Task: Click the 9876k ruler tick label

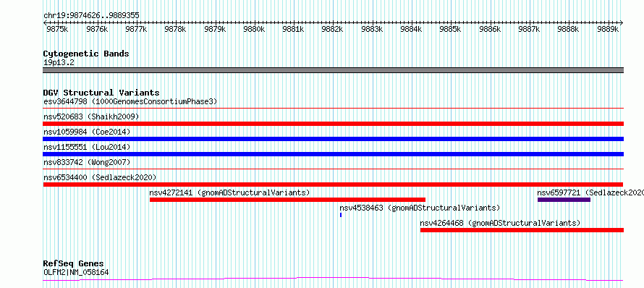Action: tap(96, 29)
